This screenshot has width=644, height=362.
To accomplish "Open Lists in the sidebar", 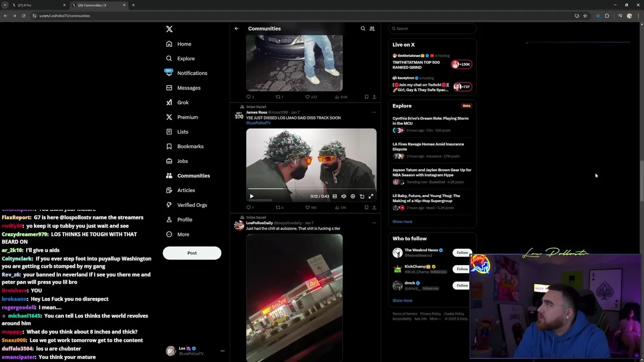I will tap(177, 132).
